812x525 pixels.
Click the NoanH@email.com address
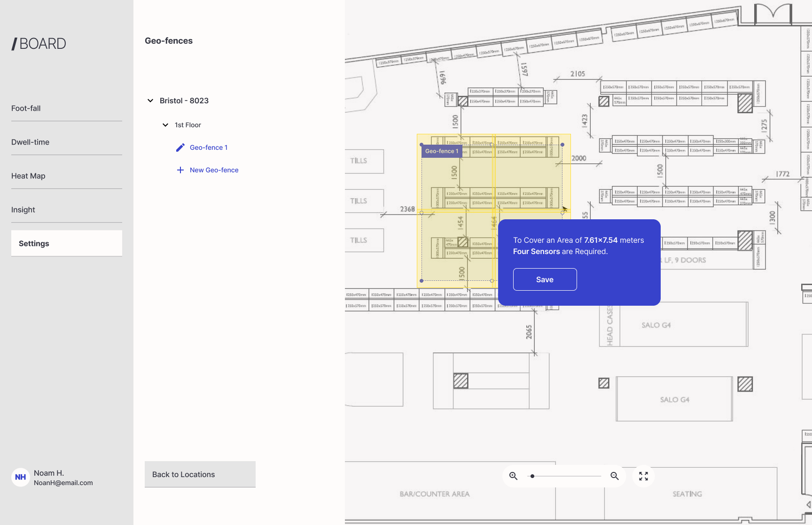[x=63, y=483]
